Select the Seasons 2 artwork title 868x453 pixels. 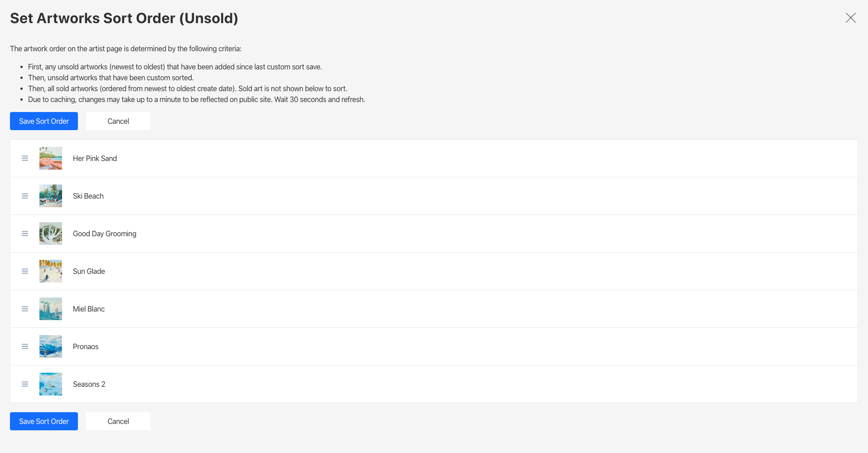[x=89, y=384]
